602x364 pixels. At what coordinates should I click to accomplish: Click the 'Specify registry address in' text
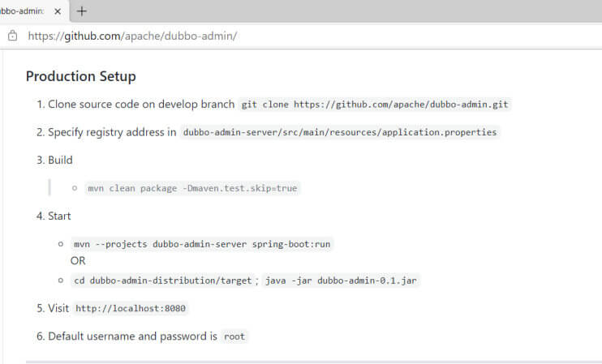coord(112,132)
